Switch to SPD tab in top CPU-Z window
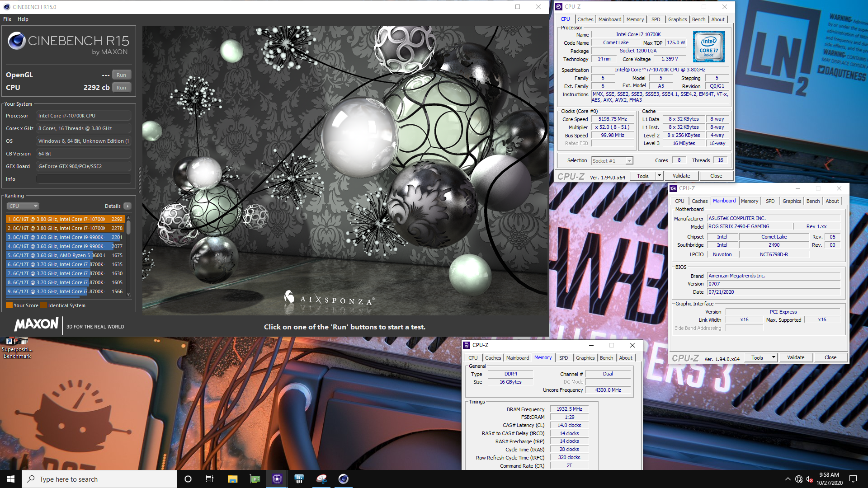This screenshot has width=868, height=488. 656,19
